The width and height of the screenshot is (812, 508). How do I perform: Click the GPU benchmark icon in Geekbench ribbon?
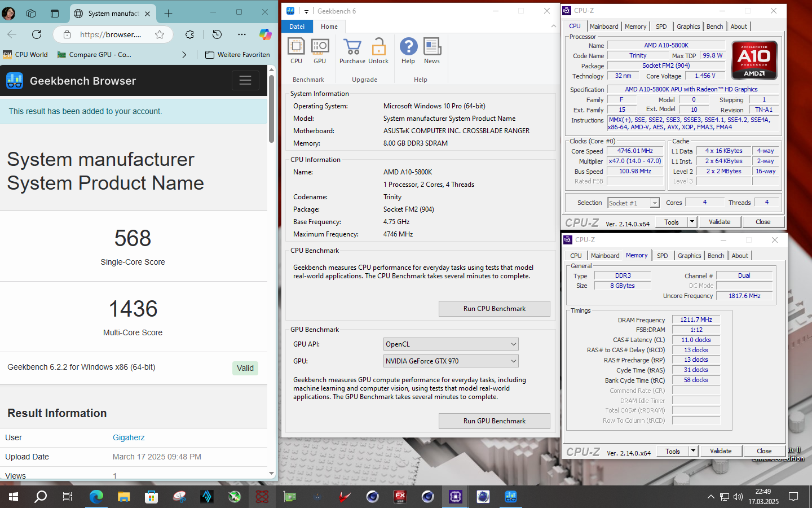(320, 51)
